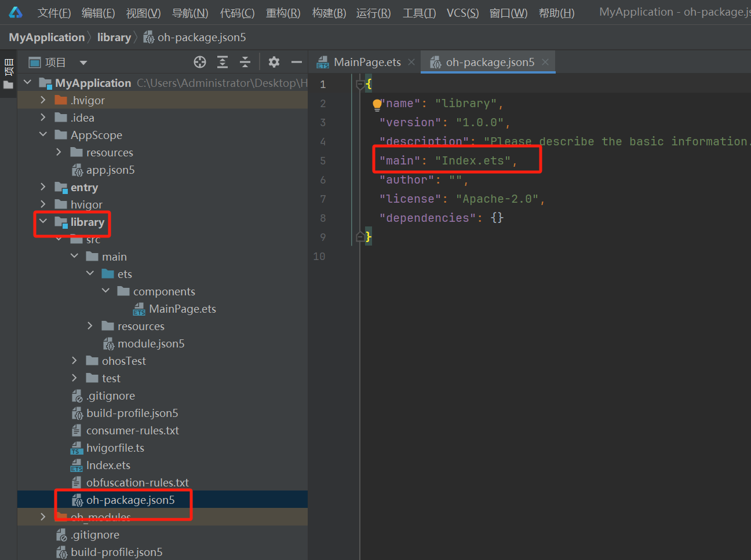751x560 pixels.
Task: Click library in the breadcrumb
Action: click(x=114, y=38)
